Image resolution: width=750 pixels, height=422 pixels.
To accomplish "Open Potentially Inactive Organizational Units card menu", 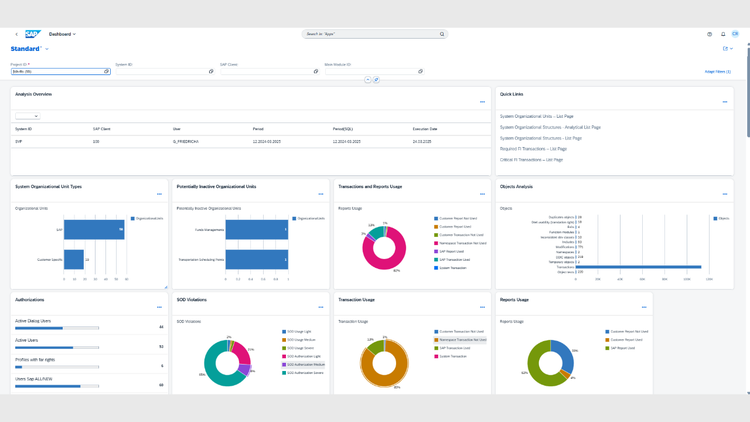I will (x=321, y=194).
